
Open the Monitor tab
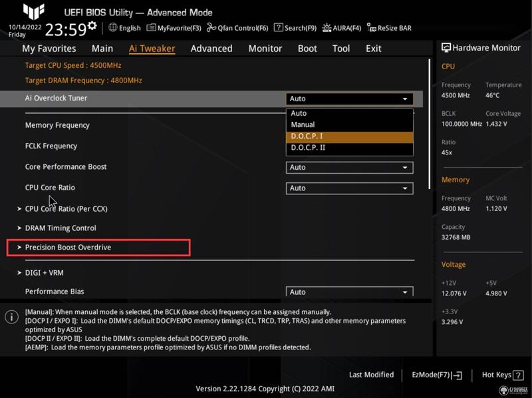pos(265,49)
